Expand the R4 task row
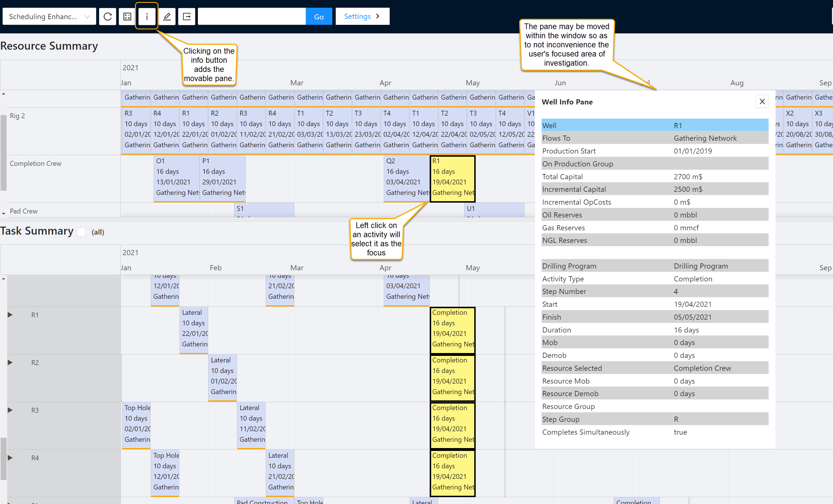Viewport: 833px width, 504px height. (x=10, y=458)
